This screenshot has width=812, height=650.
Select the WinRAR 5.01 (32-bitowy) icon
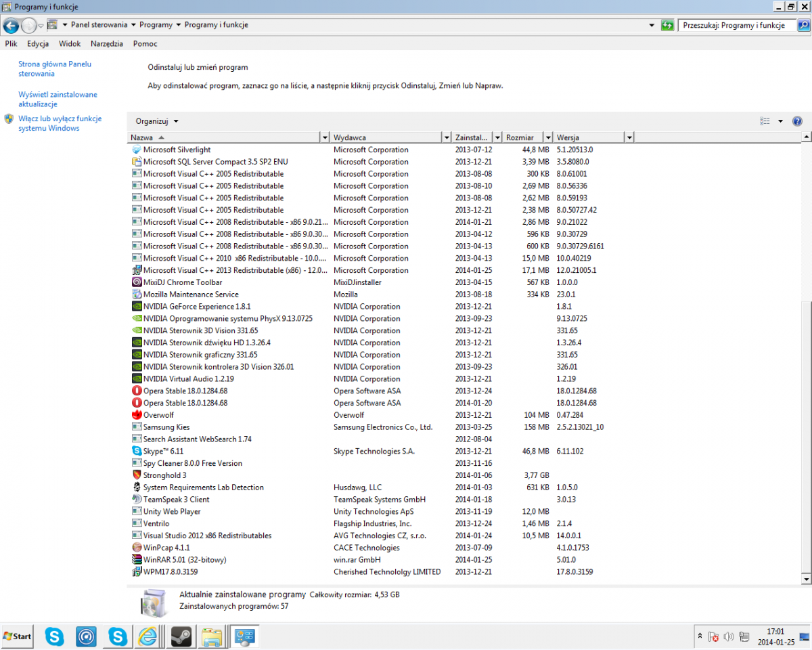click(x=136, y=560)
